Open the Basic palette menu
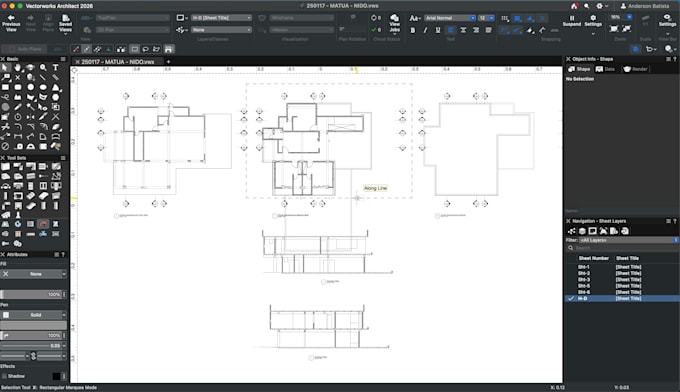Screen dimensions: 680x392 tap(63, 59)
